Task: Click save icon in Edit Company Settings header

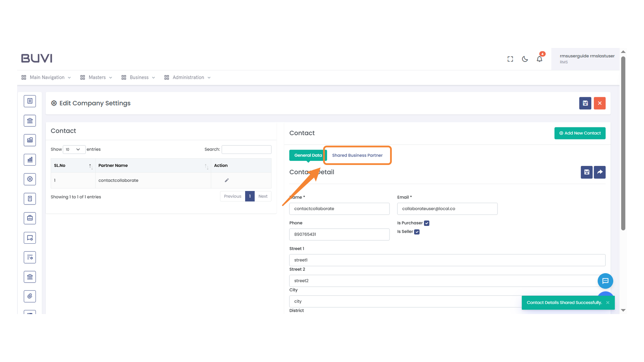Action: pos(585,103)
